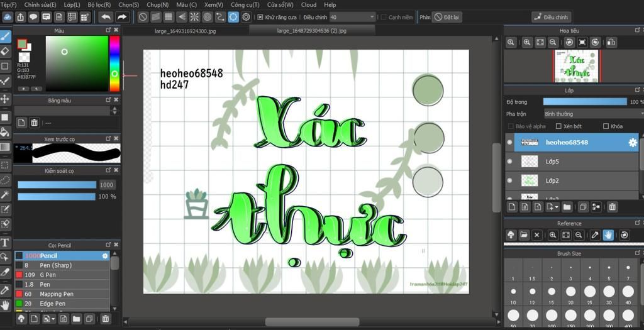644x330 pixels.
Task: Toggle the Khử răng cưa checkbox
Action: coord(260,17)
